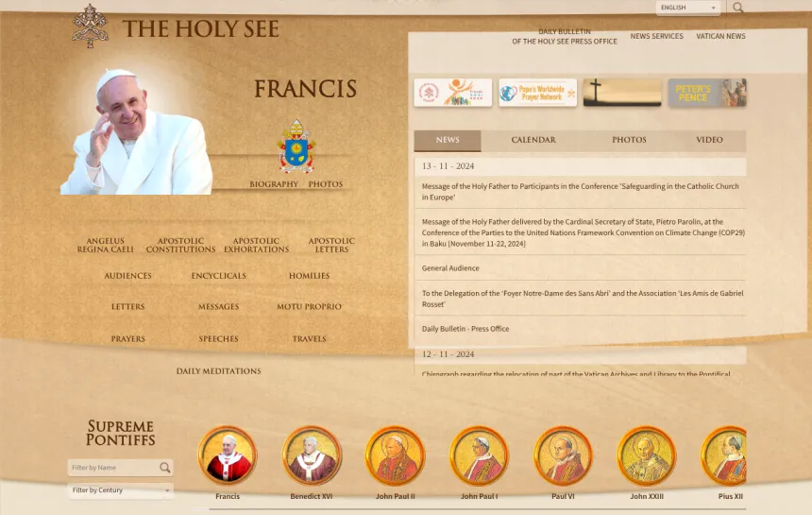812x515 pixels.
Task: Open the Messages section
Action: 218,307
